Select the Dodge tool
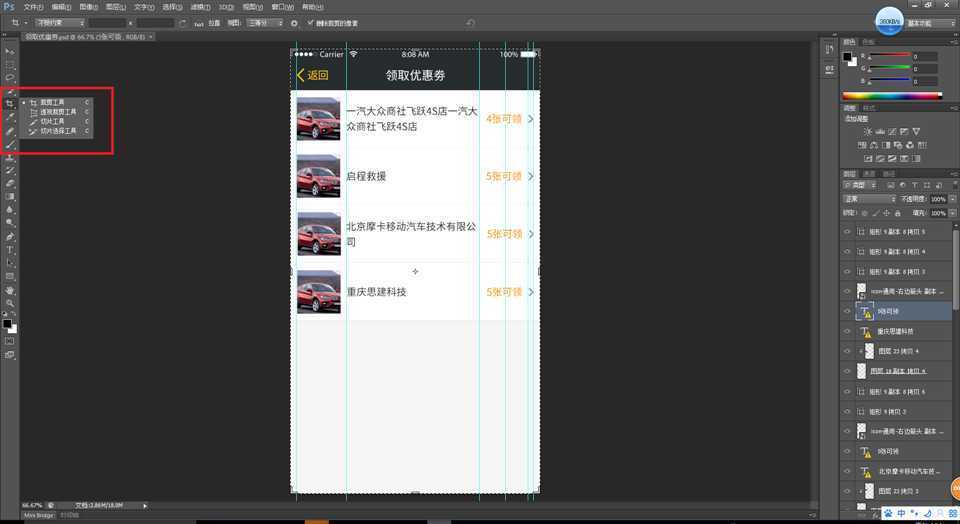Screen dimensions: 960x524 click(9, 223)
